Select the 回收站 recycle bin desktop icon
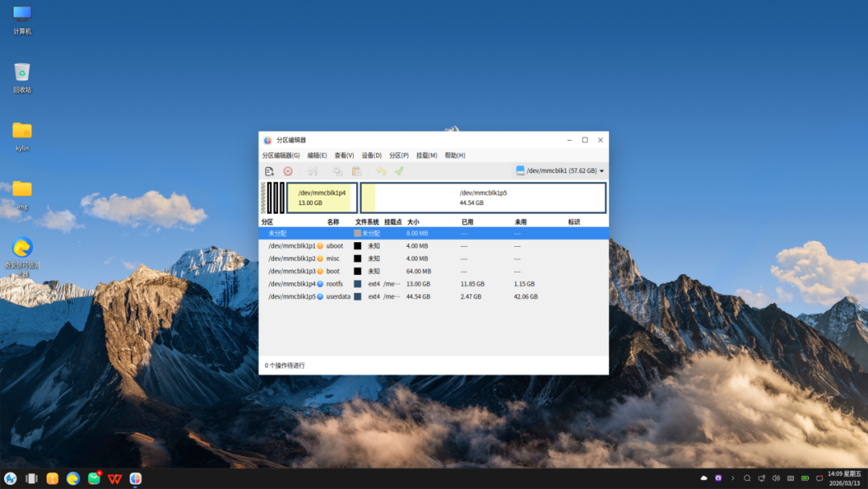The image size is (868, 489). (x=23, y=78)
